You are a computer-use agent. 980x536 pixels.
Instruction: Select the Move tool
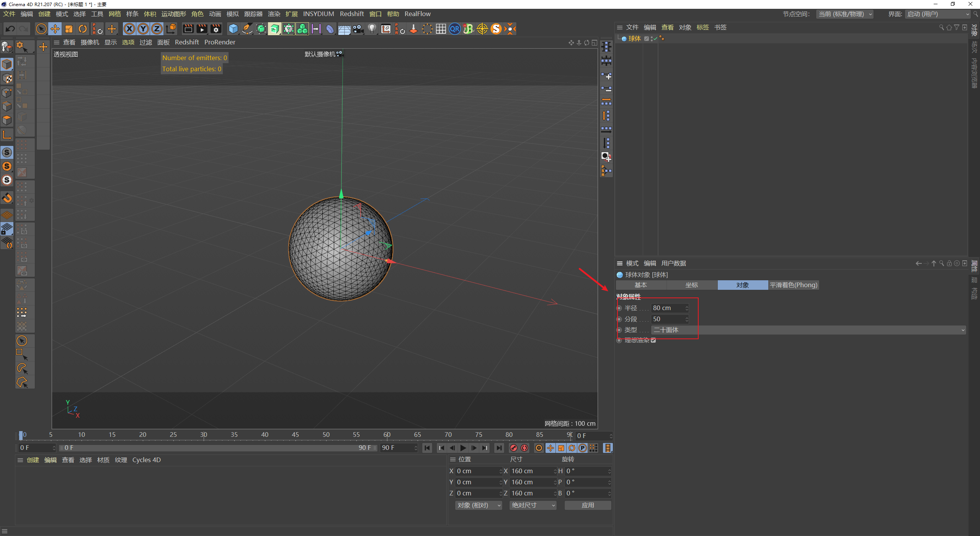[55, 29]
